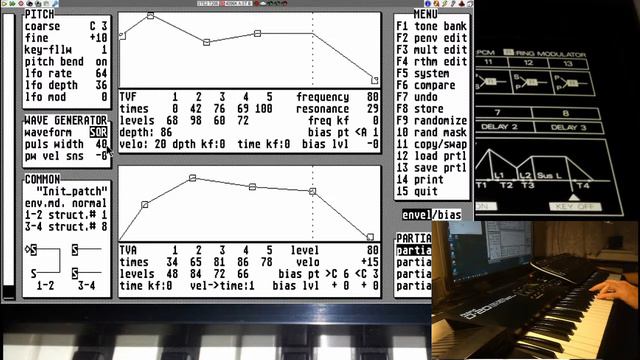Click the lower S partial in structure 1-2
The height and width of the screenshot is (360, 640).
pyautogui.click(x=33, y=273)
